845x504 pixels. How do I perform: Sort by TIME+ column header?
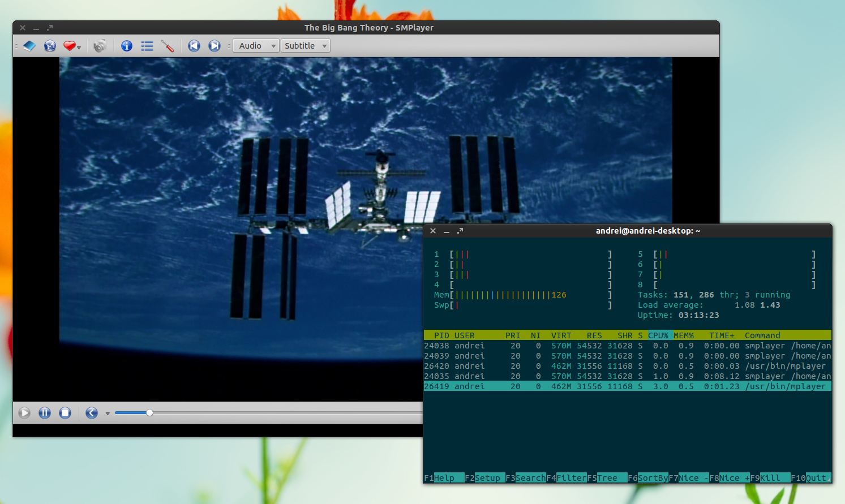pyautogui.click(x=722, y=335)
